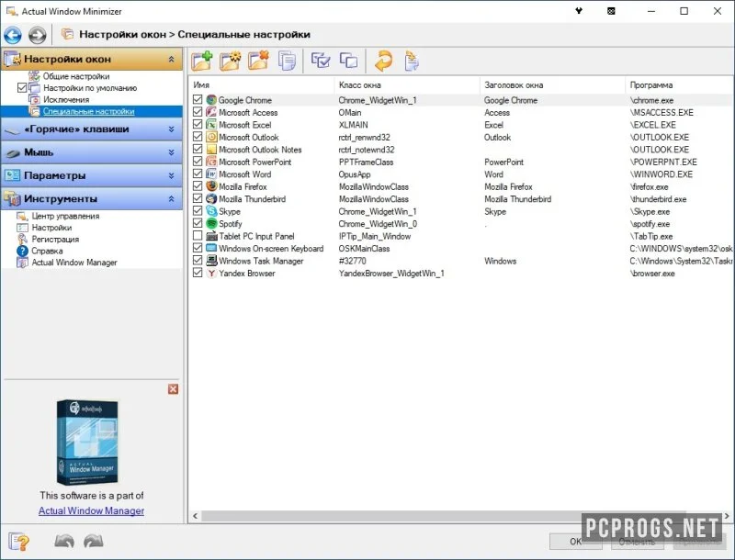The width and height of the screenshot is (735, 560).
Task: Click the delete rule folder icon
Action: click(x=259, y=61)
